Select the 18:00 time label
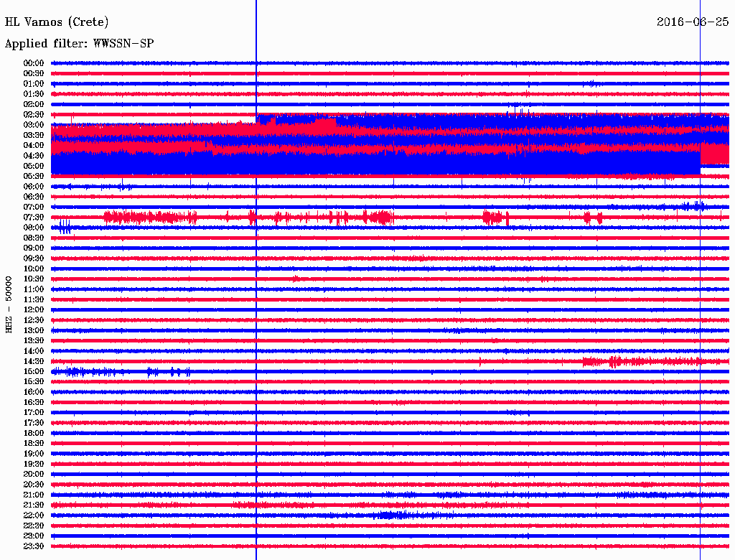The image size is (735, 560). tap(34, 434)
